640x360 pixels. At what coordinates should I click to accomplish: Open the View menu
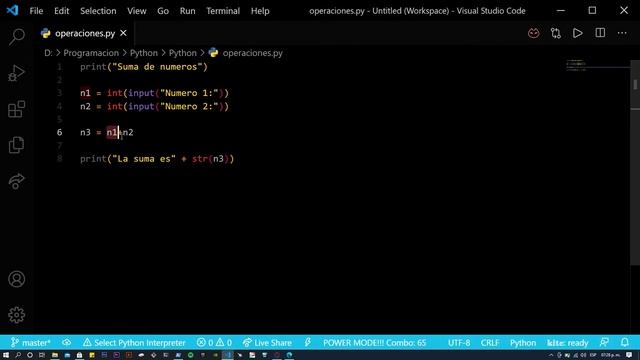point(137,11)
